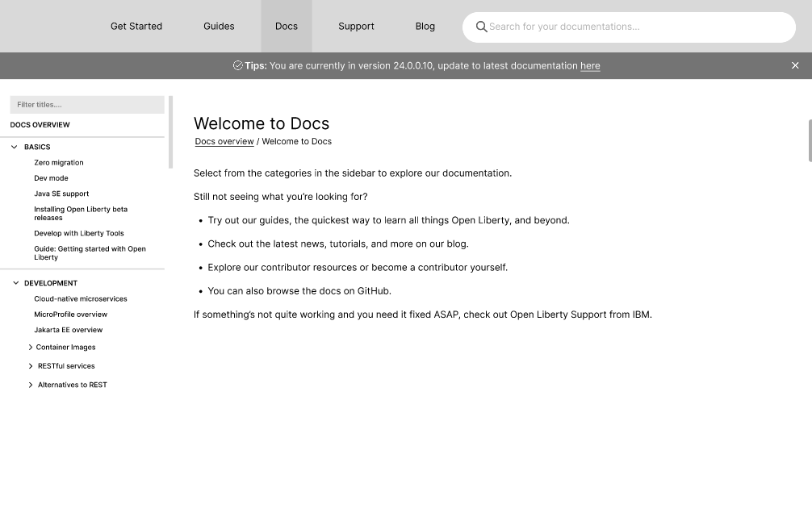Expand the Alternatives to REST chevron

click(30, 385)
